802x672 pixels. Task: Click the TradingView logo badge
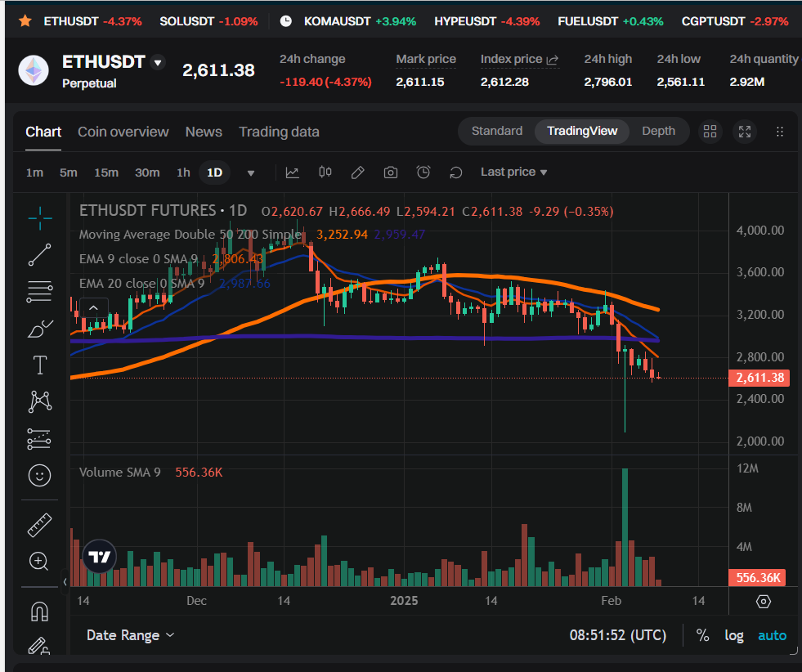(x=99, y=557)
